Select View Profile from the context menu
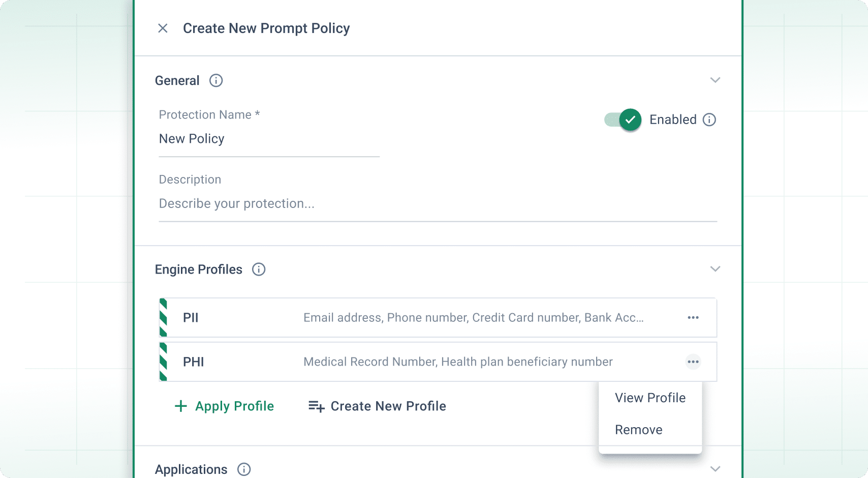Viewport: 868px width, 478px height. pyautogui.click(x=650, y=398)
